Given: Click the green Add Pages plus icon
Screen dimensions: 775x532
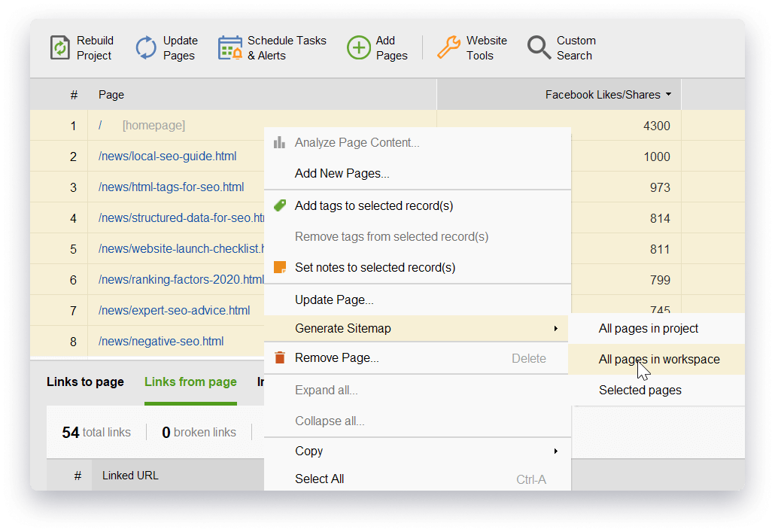Looking at the screenshot, I should [x=358, y=48].
